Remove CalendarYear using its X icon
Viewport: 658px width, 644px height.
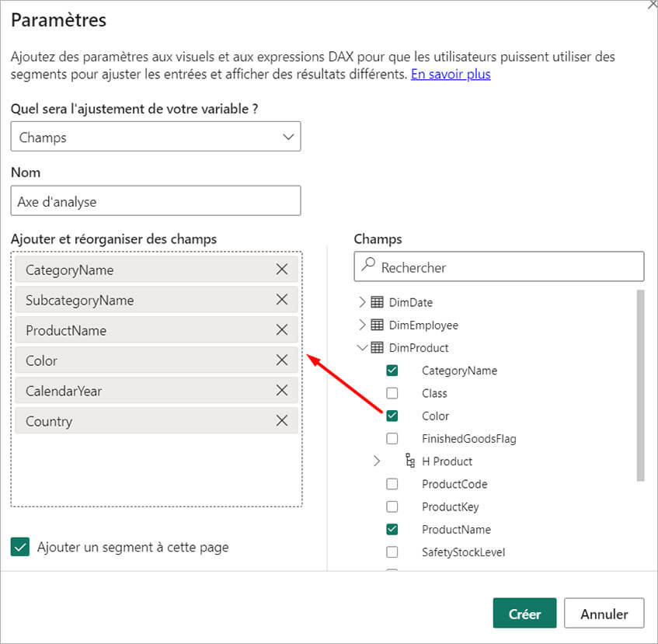tap(283, 391)
